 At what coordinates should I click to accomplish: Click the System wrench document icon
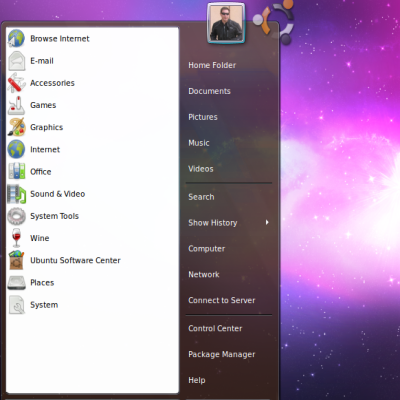[x=16, y=304]
